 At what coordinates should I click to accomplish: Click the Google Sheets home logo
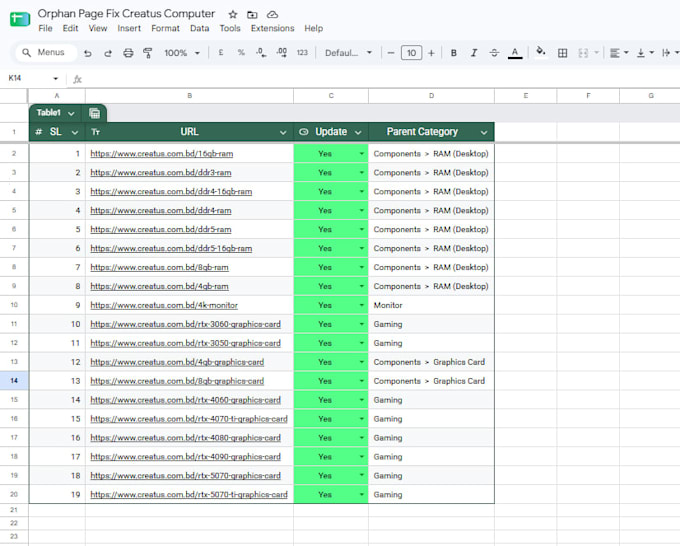[x=20, y=19]
